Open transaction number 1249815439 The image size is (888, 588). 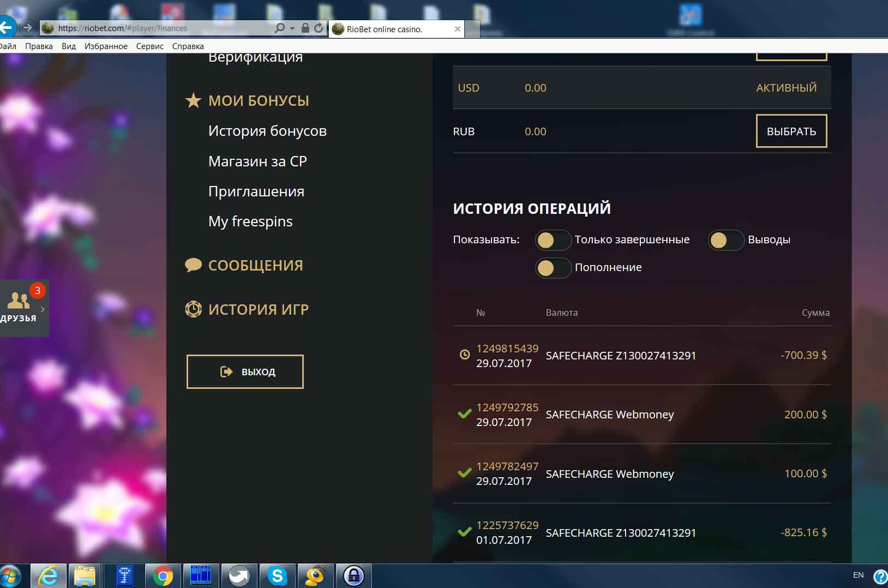pos(507,349)
